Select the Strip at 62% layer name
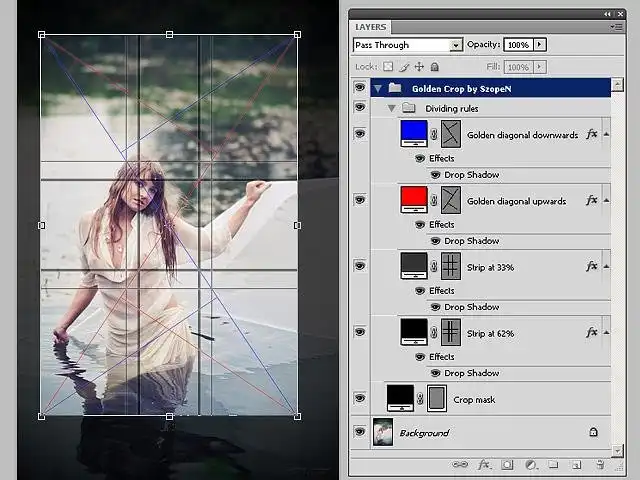640x480 pixels. coord(490,333)
